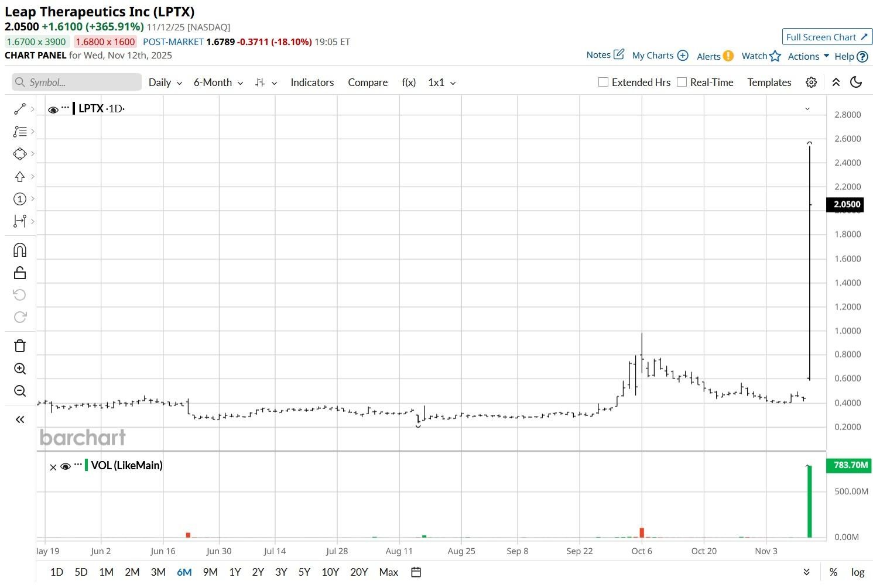
Task: Expand shape tool options arrow
Action: click(x=33, y=154)
